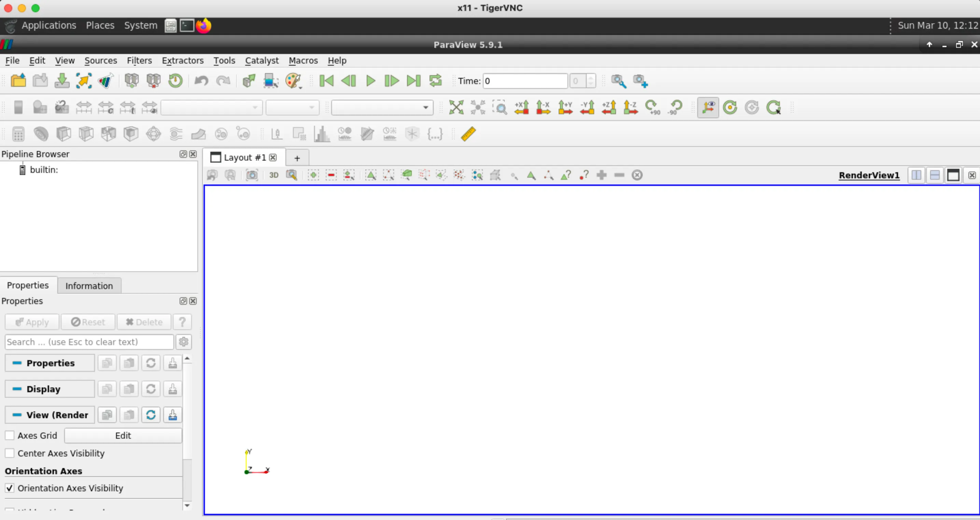This screenshot has width=980, height=520.
Task: Click the properties search field
Action: point(89,342)
